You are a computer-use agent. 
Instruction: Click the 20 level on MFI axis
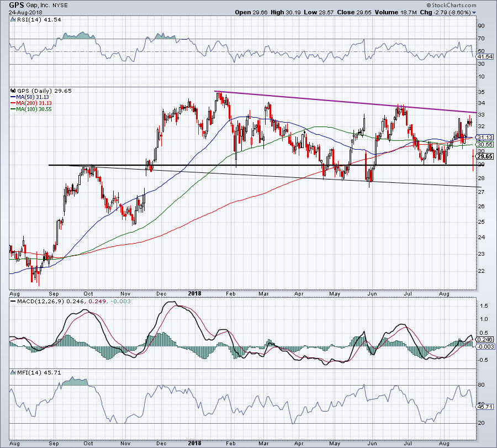coord(481,423)
